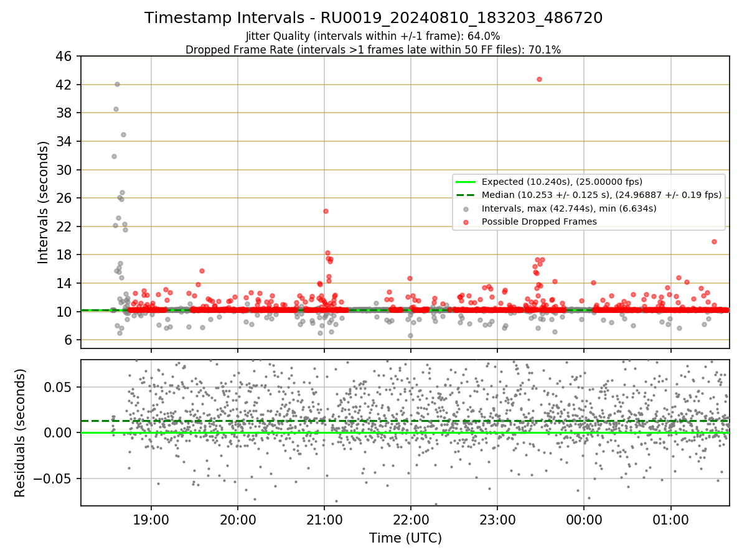747x560 pixels.
Task: Click the highest red outlier point near 23:30
Action: click(x=539, y=79)
